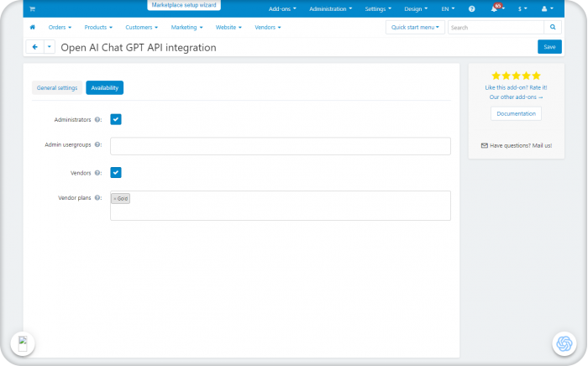Screen dimensions: 588x366
Task: Click 'Have questions? Mail us!' link
Action: [521, 145]
